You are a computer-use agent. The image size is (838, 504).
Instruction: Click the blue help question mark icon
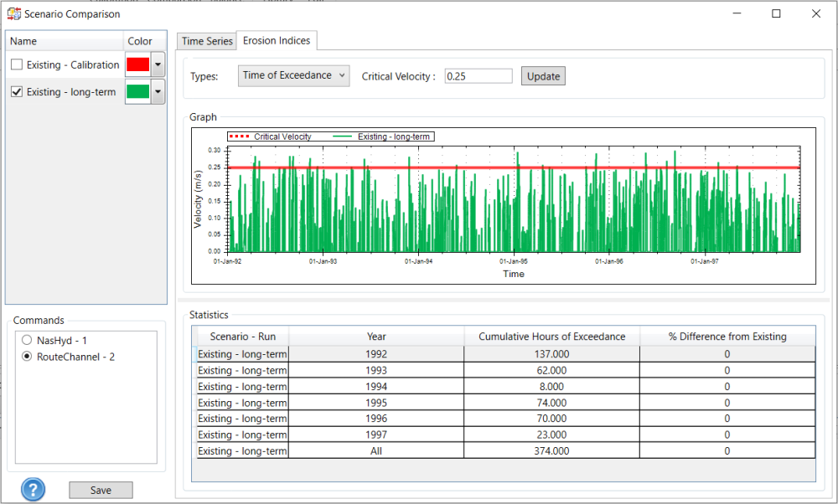pos(33,490)
